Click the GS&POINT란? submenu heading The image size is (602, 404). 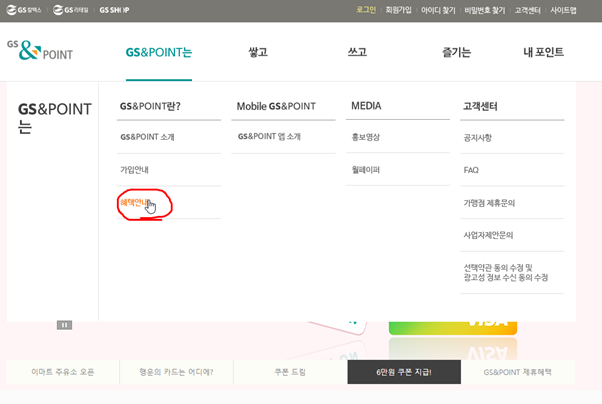point(150,106)
